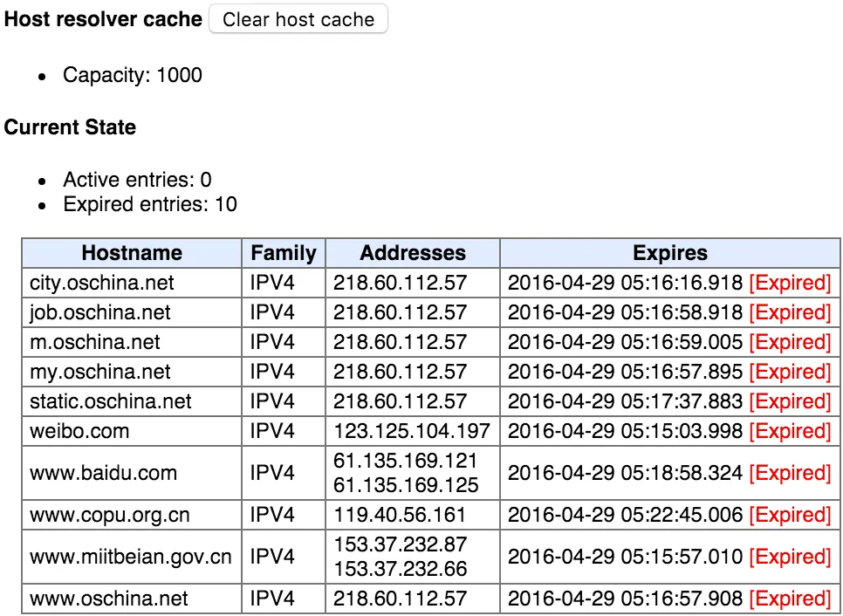Click the Capacity: 1000 list item
The image size is (843, 616).
pyautogui.click(x=132, y=75)
